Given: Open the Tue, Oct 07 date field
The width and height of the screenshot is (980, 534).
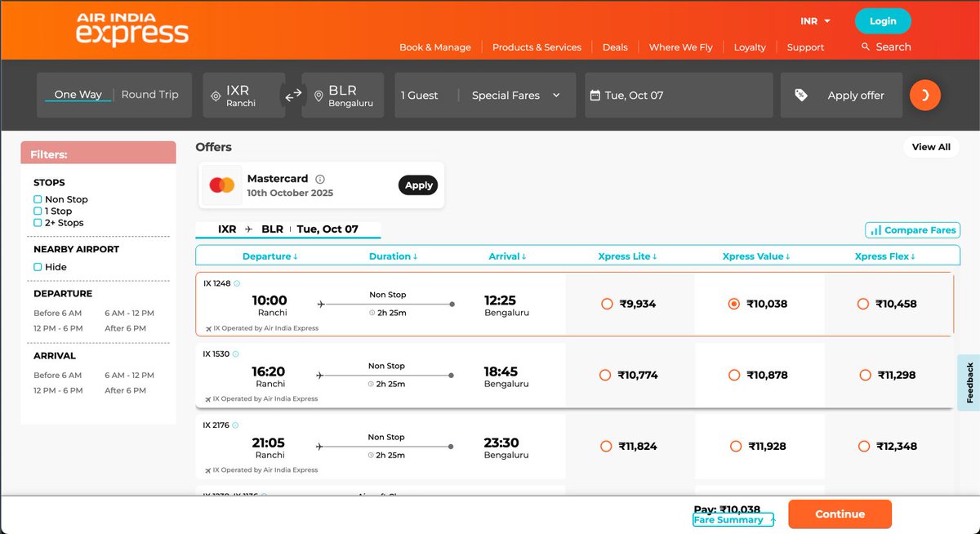Looking at the screenshot, I should pos(678,96).
